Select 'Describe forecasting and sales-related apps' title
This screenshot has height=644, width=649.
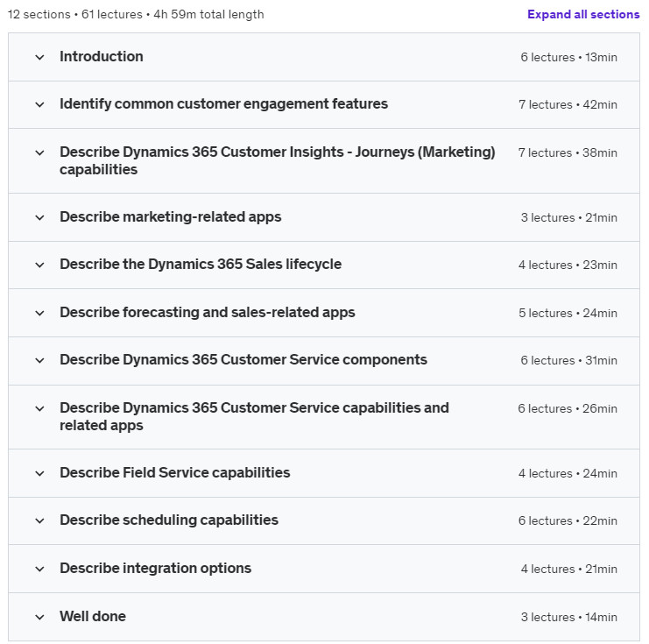pyautogui.click(x=208, y=312)
